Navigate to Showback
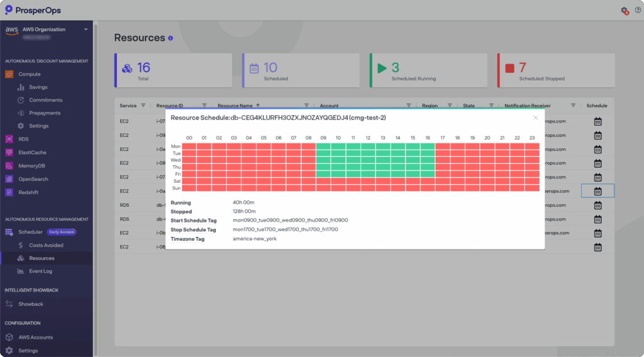The image size is (644, 357). coord(31,304)
